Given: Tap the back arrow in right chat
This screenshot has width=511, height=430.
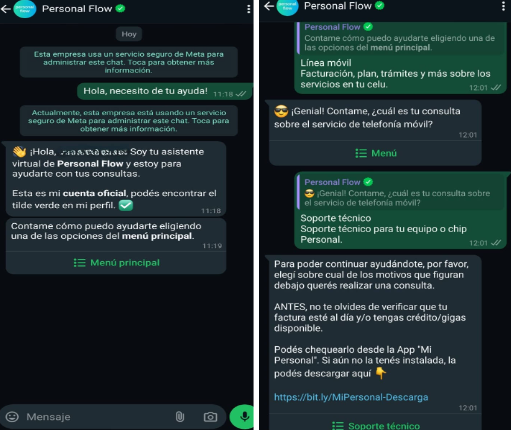Looking at the screenshot, I should tap(269, 6).
